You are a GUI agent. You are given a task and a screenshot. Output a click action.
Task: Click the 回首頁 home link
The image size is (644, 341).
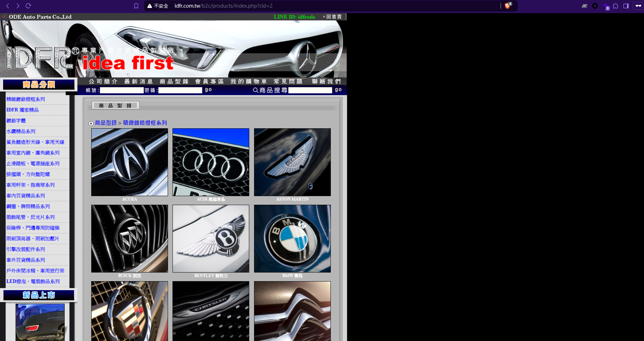[334, 17]
